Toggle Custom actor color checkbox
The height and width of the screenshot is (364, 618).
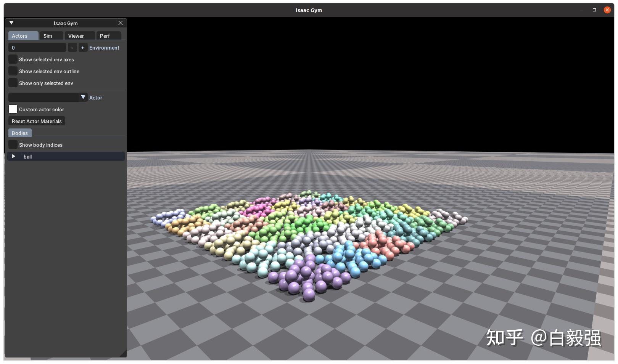point(13,109)
